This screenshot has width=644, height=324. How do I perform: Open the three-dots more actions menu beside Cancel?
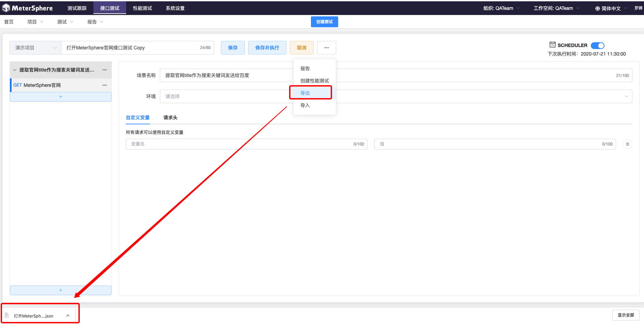[327, 48]
